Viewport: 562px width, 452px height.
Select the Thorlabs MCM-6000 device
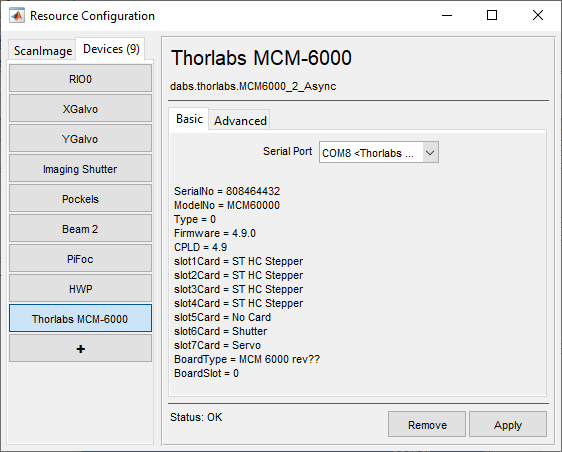pyautogui.click(x=80, y=319)
